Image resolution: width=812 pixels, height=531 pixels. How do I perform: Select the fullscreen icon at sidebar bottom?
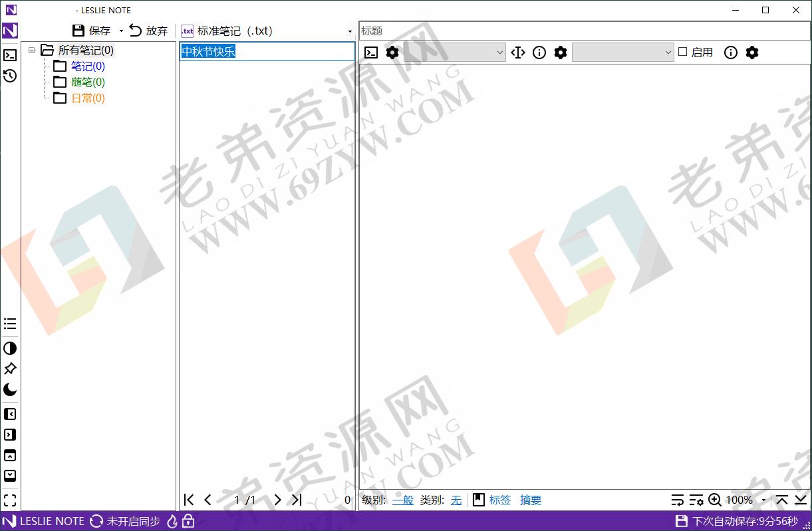click(9, 500)
